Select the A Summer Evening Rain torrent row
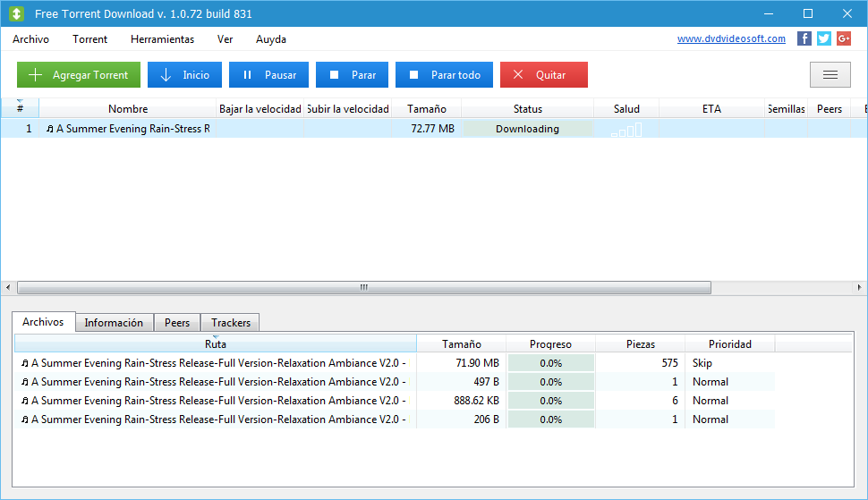Screen dimensions: 868x500 pyautogui.click(x=434, y=128)
